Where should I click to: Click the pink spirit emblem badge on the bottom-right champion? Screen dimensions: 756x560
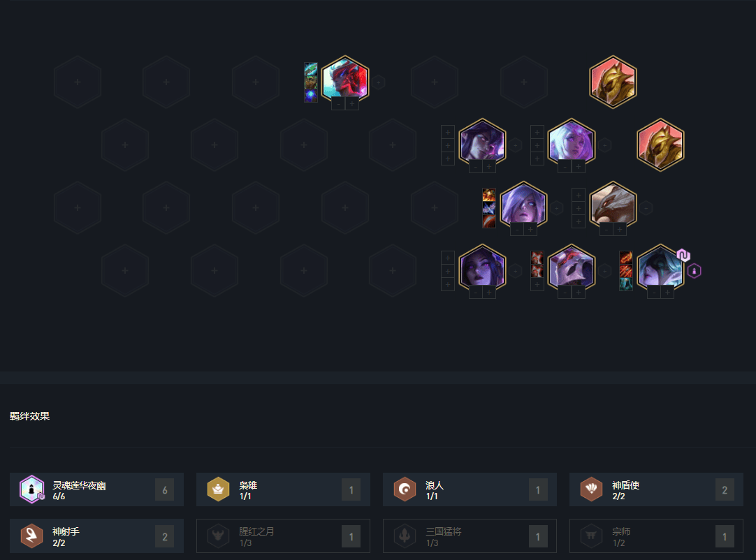[x=683, y=255]
